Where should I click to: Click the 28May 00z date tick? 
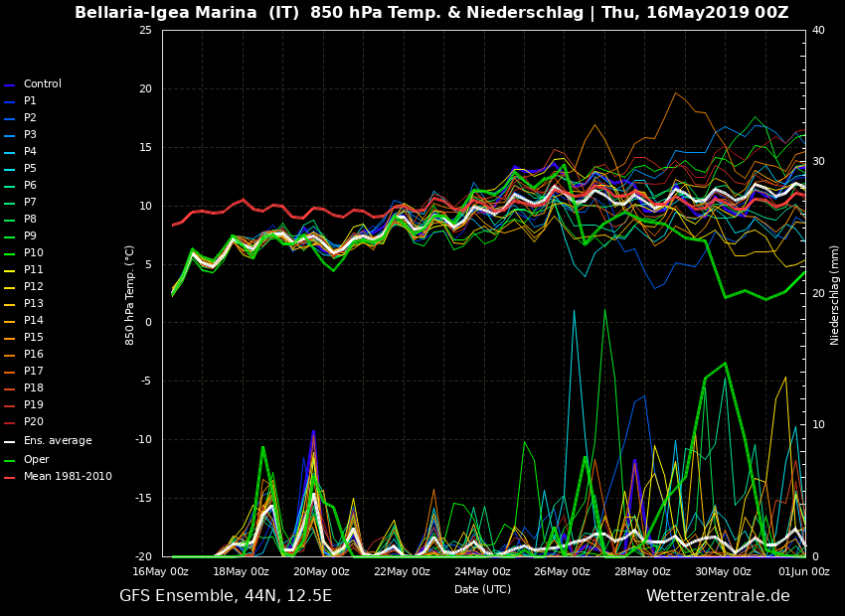point(642,572)
